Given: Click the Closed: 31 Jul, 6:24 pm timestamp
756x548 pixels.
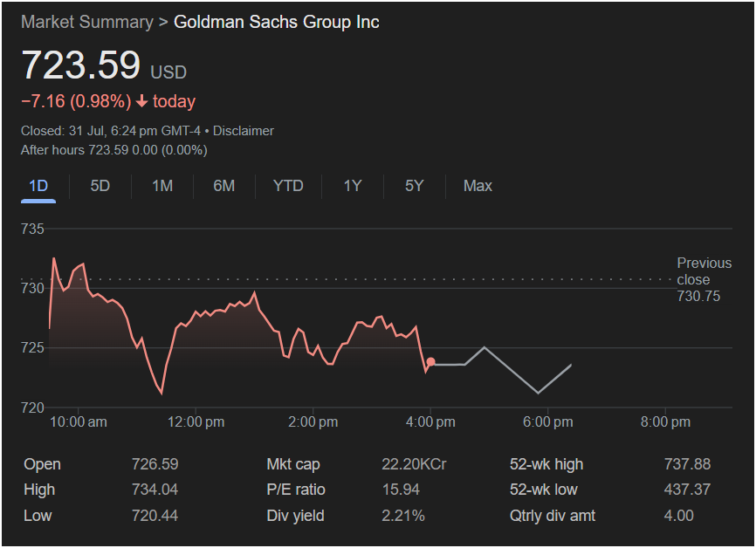Looking at the screenshot, I should (110, 131).
